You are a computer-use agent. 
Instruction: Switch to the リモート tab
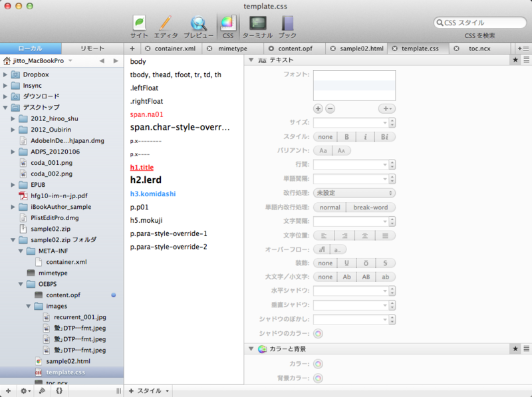pos(92,49)
